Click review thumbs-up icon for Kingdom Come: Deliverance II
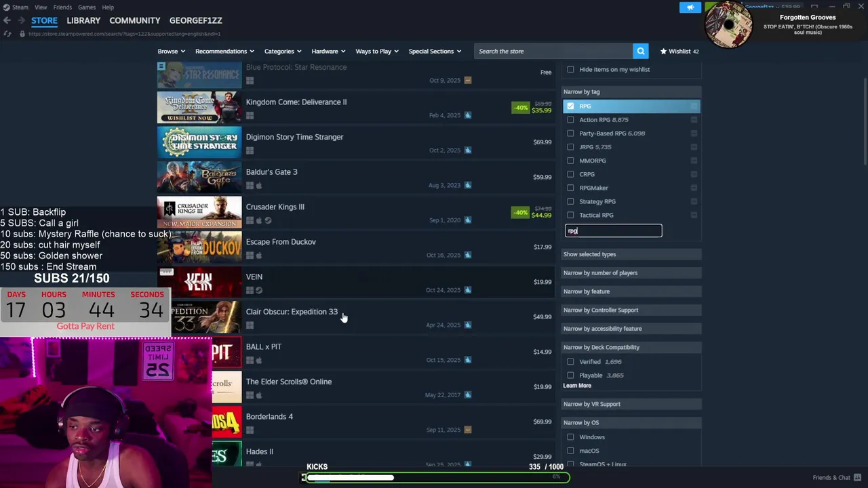The image size is (868, 488). point(467,115)
